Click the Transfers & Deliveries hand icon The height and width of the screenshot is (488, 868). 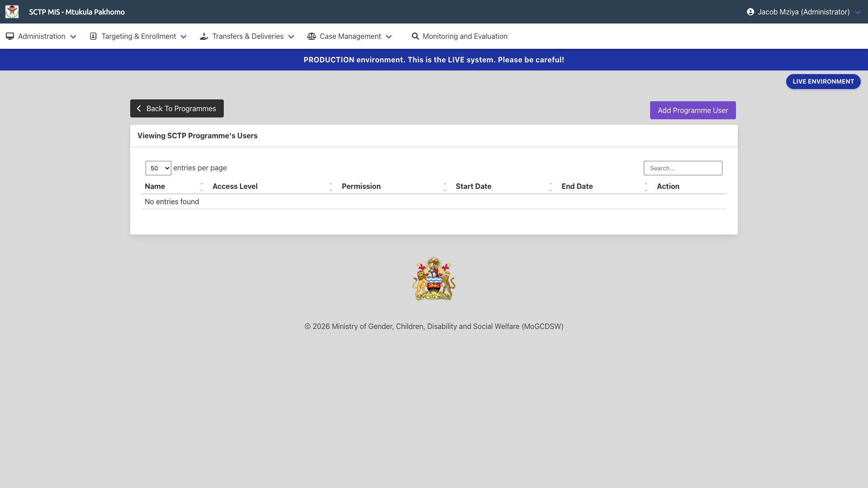[204, 36]
